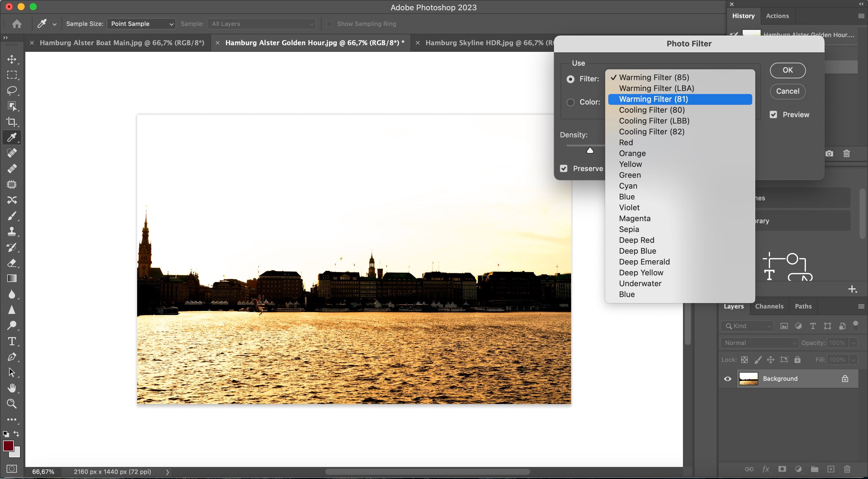Click the Home icon in options bar
Viewport: 868px width, 479px height.
click(x=17, y=24)
